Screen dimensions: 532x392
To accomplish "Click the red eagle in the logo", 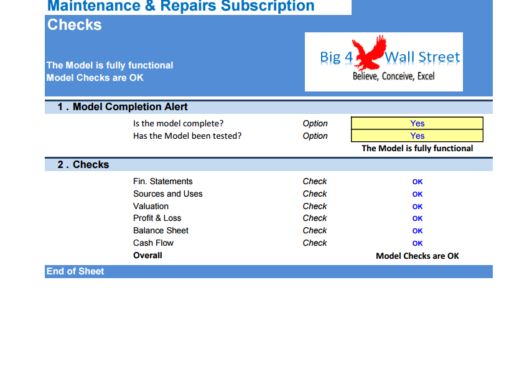I will pos(369,52).
